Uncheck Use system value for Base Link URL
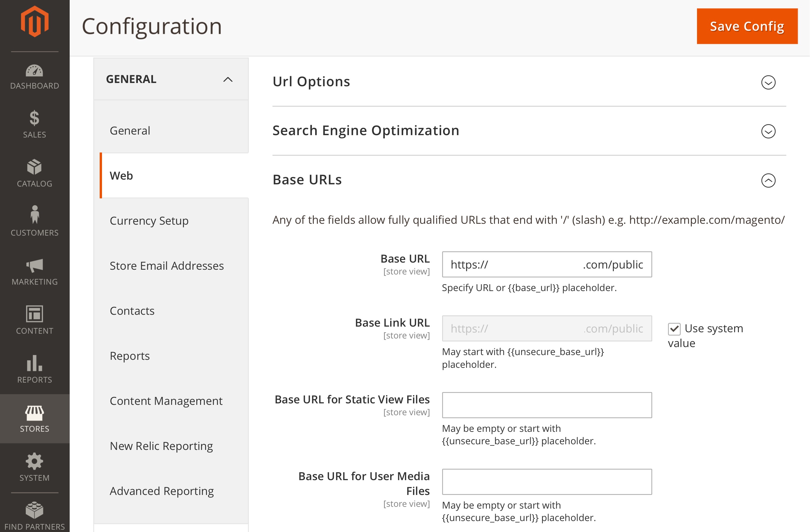810x532 pixels. [x=674, y=329]
